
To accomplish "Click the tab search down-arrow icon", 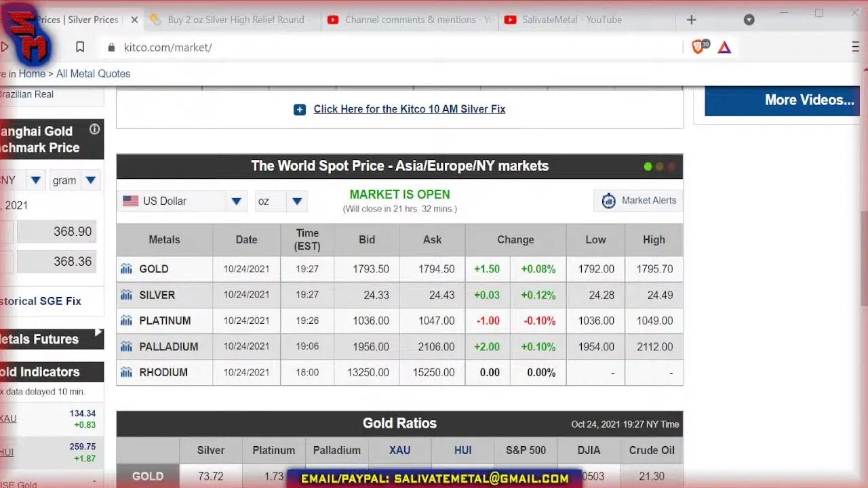I will point(749,20).
